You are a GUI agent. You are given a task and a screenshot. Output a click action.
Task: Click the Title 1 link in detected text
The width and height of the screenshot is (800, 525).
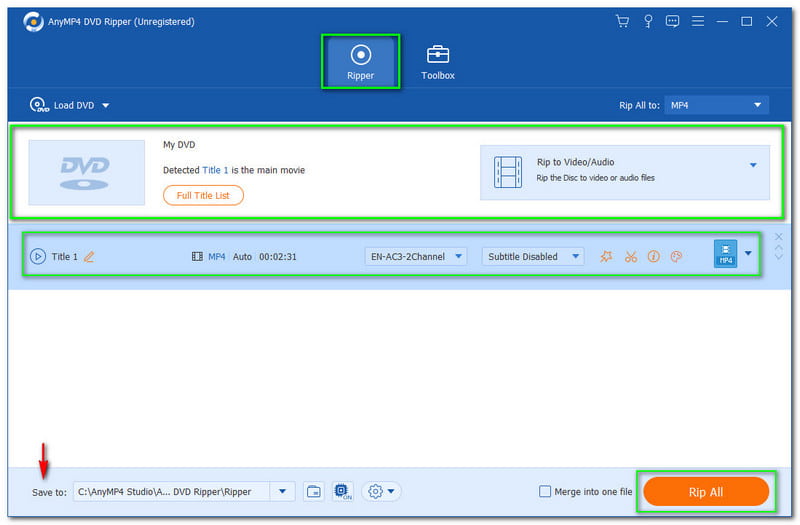(215, 170)
